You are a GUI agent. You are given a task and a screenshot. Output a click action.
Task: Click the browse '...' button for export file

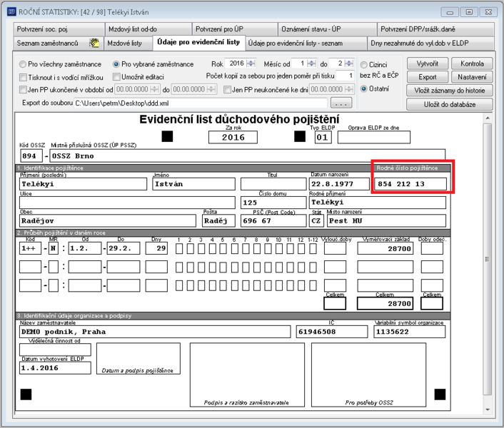tap(341, 103)
